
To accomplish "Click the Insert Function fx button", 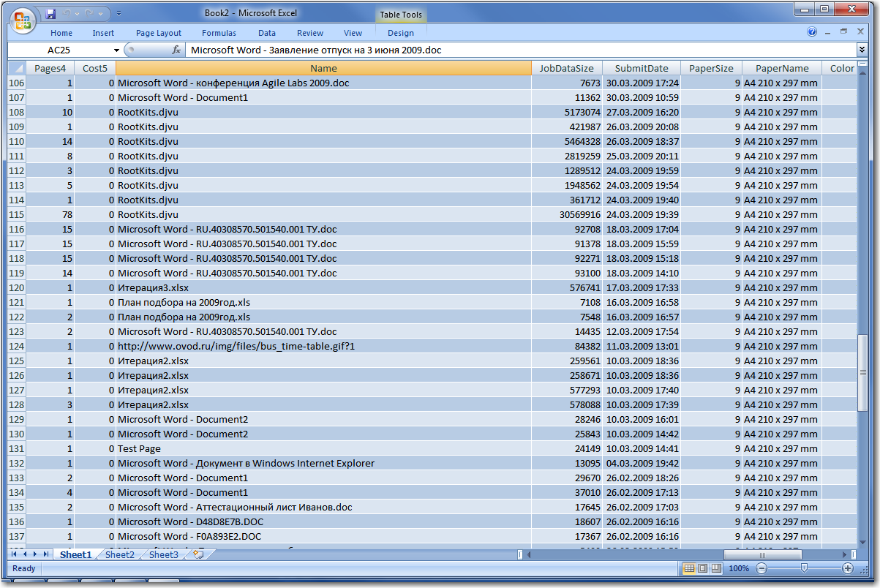I will pos(176,50).
